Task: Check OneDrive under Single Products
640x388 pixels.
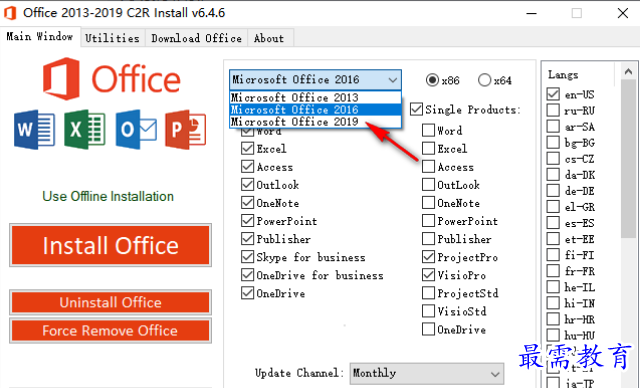Action: coord(428,329)
